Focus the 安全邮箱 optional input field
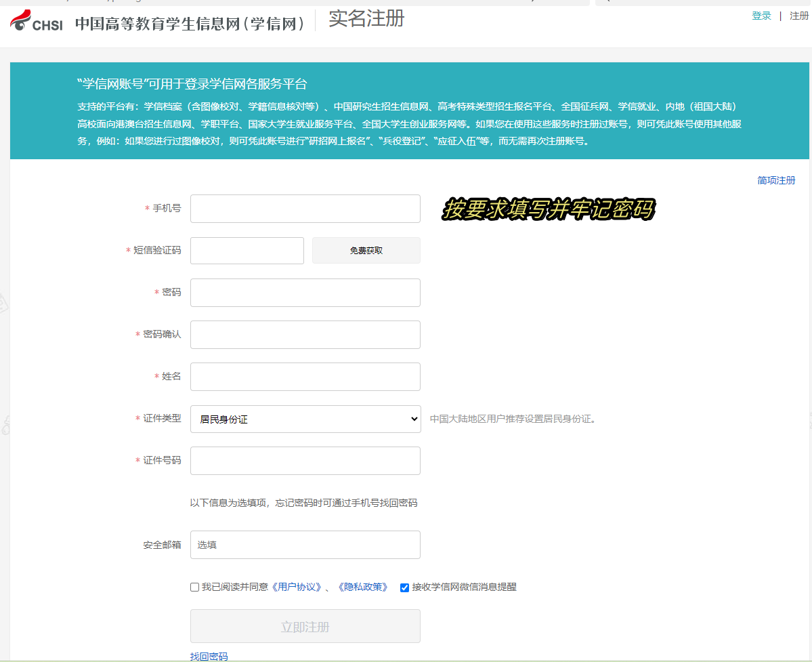812x662 pixels. tap(305, 544)
